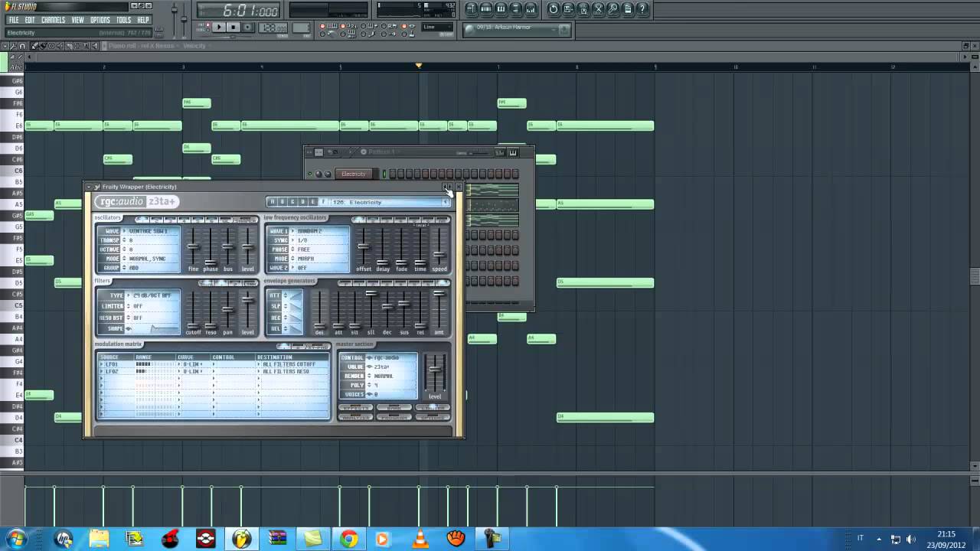Viewport: 980px width, 551px height.
Task: Open the browser toolbar icon
Action: click(x=516, y=9)
